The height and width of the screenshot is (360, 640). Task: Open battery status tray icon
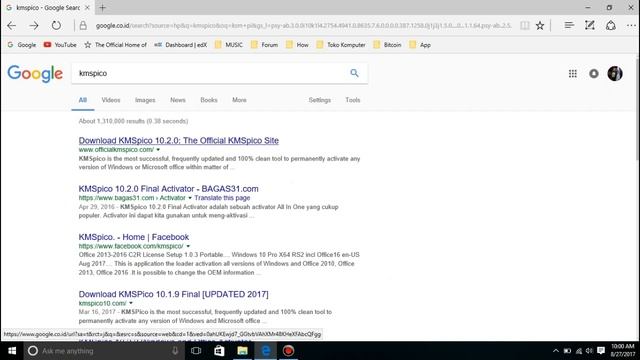567,351
